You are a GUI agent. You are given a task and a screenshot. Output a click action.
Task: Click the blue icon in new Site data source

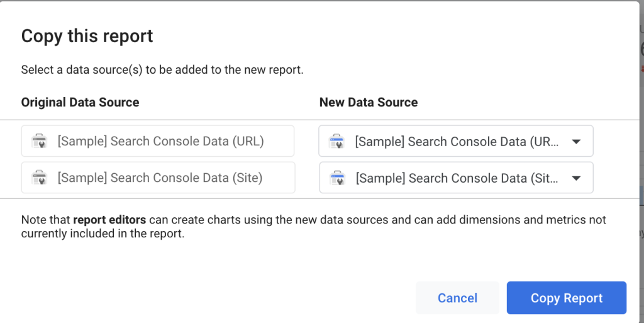pos(336,178)
